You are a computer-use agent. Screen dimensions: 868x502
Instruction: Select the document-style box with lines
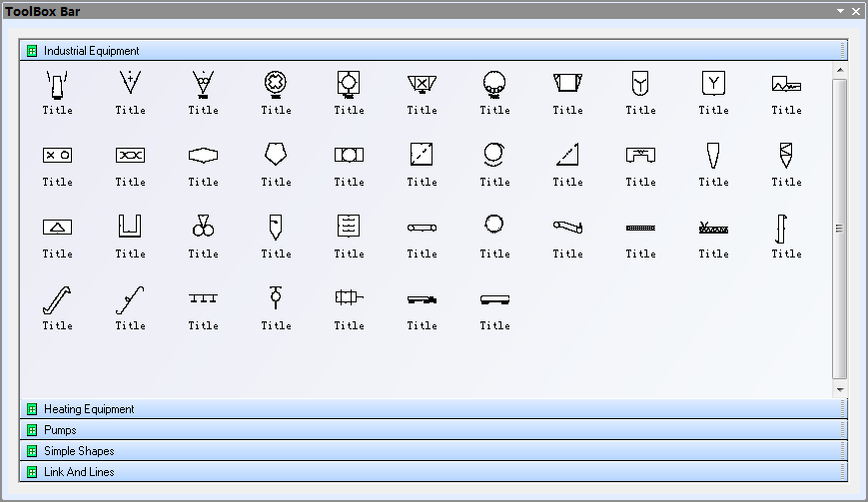point(349,226)
